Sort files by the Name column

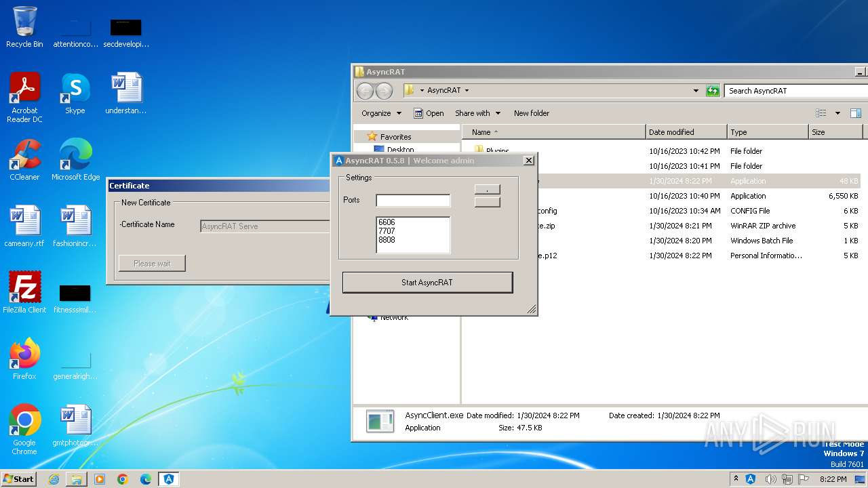pos(553,132)
